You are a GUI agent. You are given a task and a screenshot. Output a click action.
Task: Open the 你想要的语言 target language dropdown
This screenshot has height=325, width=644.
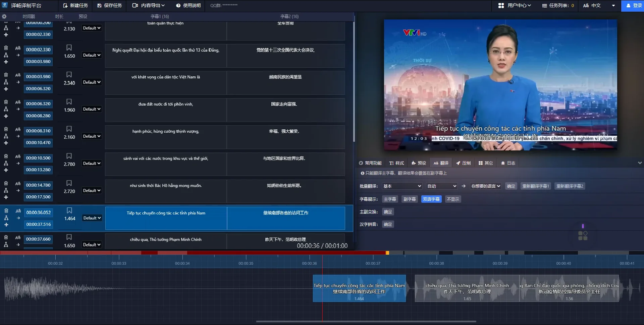click(x=486, y=186)
